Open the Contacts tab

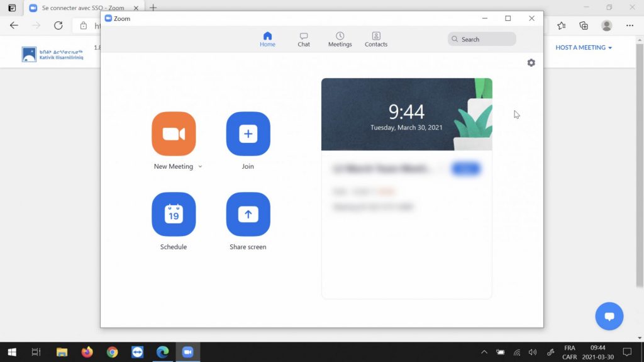(376, 40)
